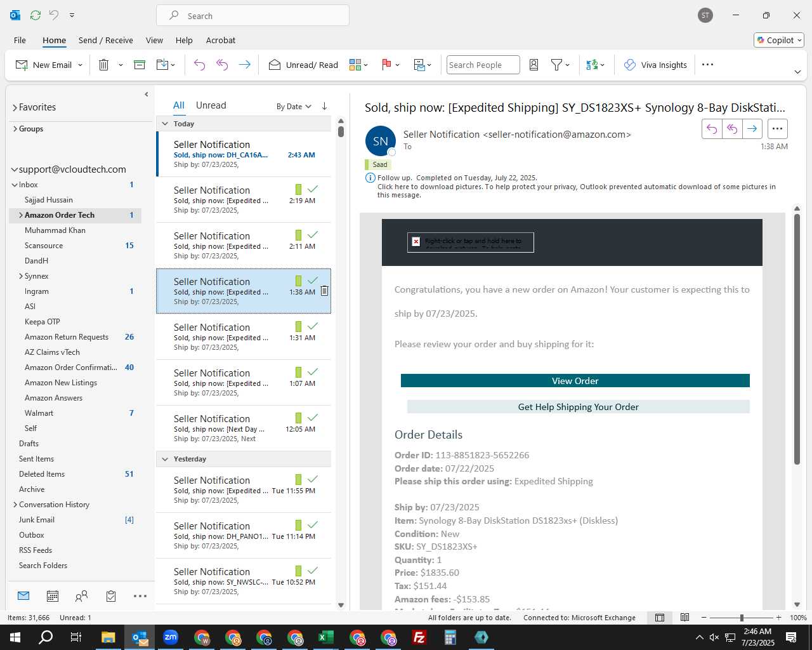The height and width of the screenshot is (650, 812).
Task: Click inside the Search People field
Action: 483,65
